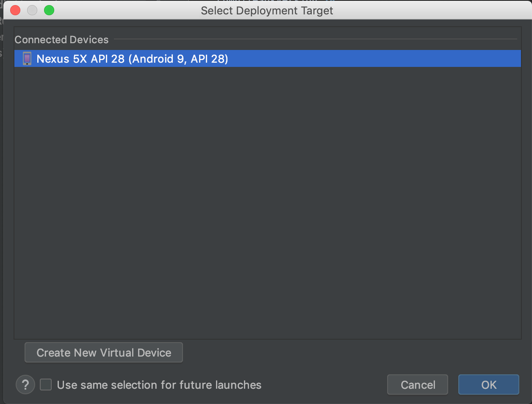This screenshot has height=404, width=532.
Task: Close the dialog with the red button
Action: tap(15, 10)
